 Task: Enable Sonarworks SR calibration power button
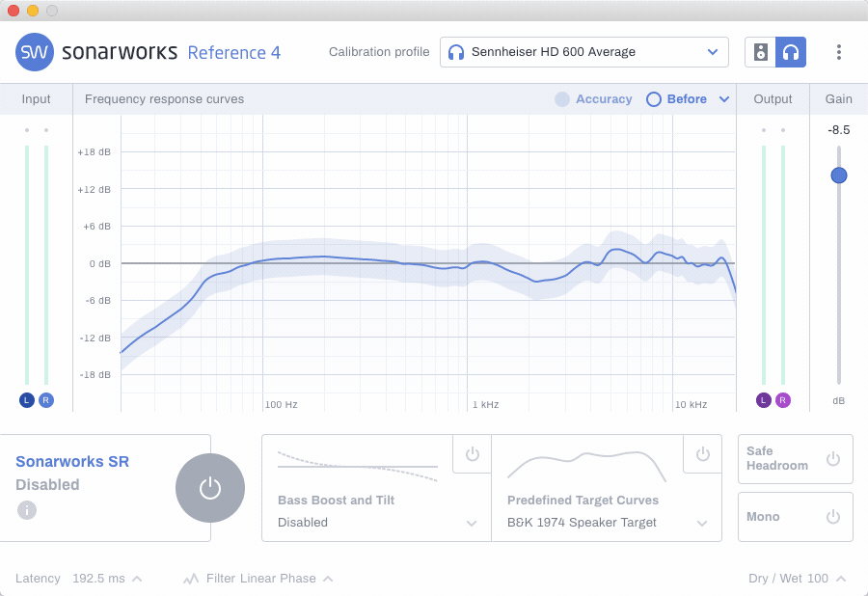point(210,488)
